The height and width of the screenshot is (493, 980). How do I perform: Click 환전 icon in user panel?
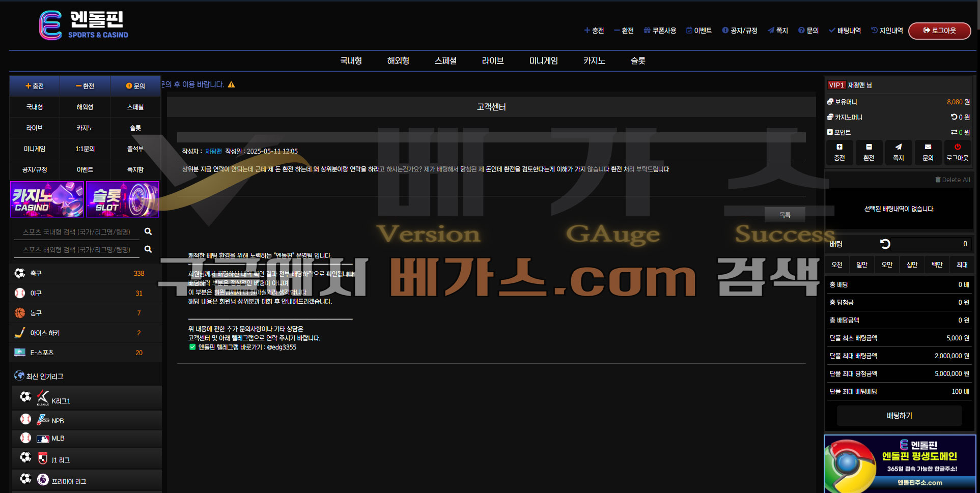click(x=869, y=152)
